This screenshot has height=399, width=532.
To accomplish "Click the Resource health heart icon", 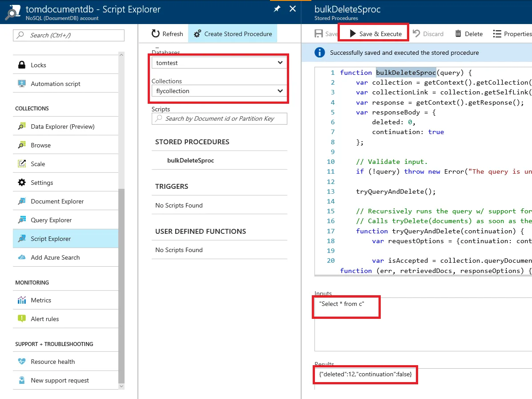I will [x=22, y=361].
